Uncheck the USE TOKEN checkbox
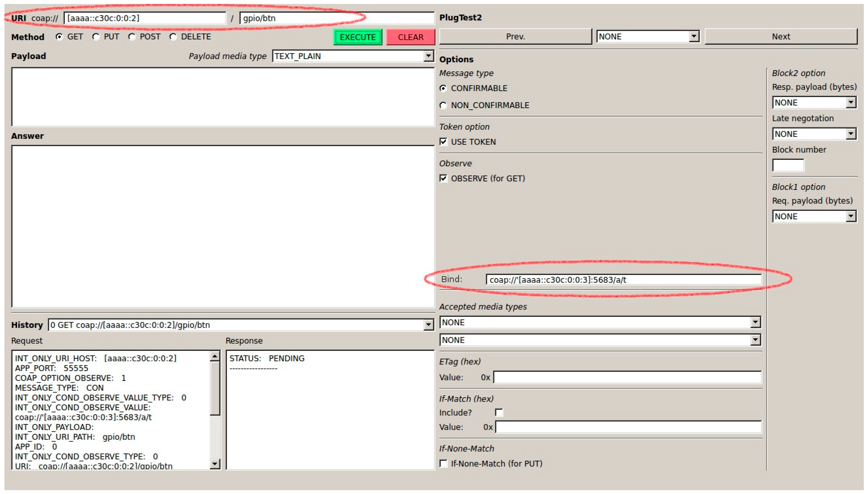The height and width of the screenshot is (494, 868). point(443,142)
